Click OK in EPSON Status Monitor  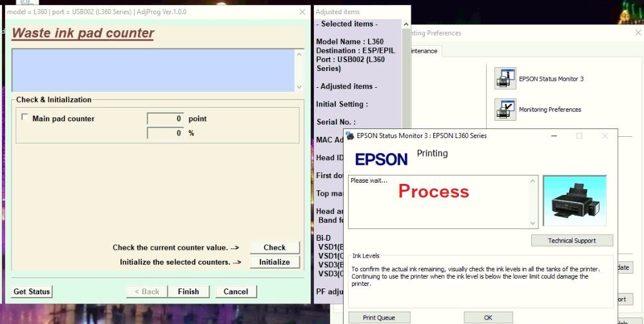point(488,318)
